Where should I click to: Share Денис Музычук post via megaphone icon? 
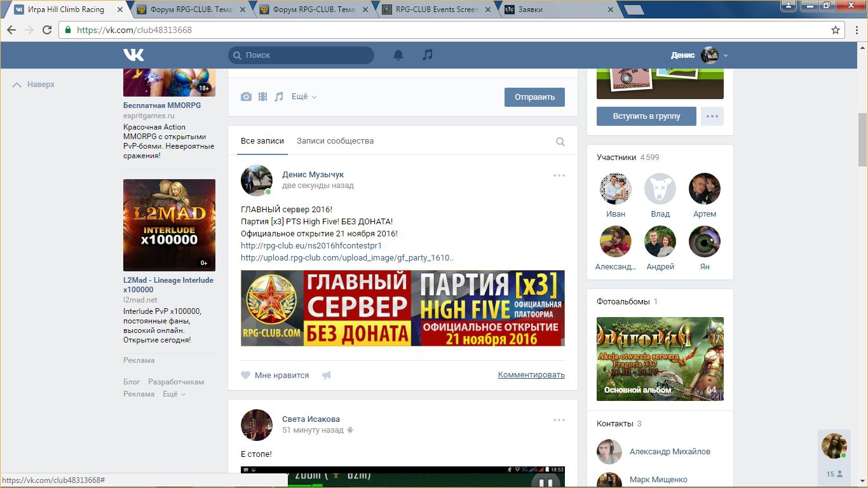(x=327, y=376)
